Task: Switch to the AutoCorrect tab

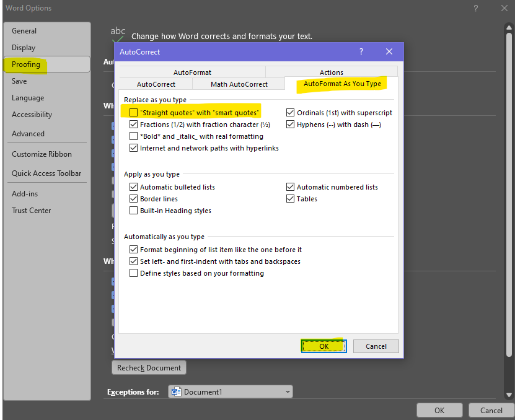Action: (x=156, y=84)
